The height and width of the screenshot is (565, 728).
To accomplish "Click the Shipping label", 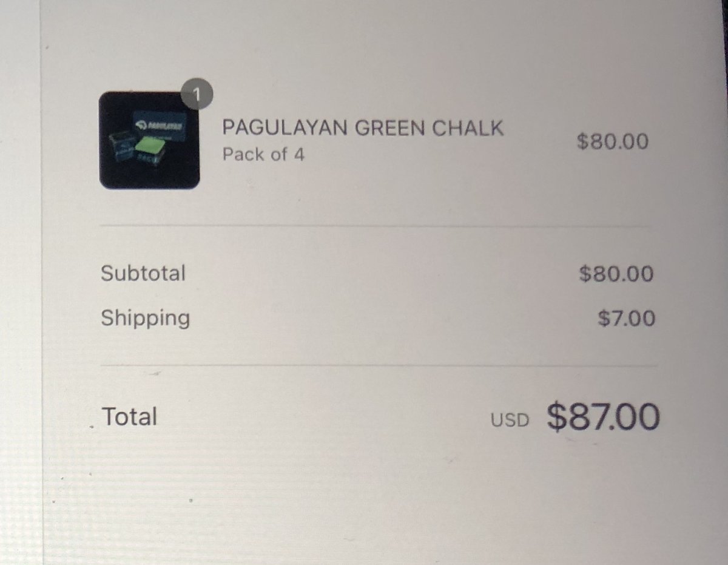I will (x=145, y=318).
